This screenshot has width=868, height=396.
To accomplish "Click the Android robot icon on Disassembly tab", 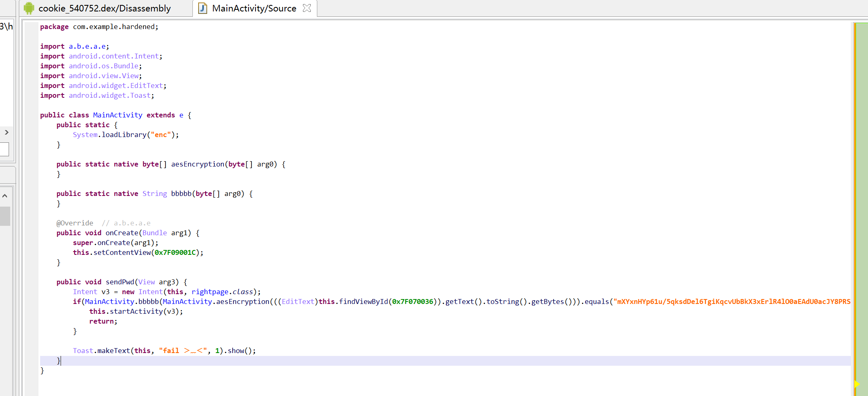I will coord(29,8).
